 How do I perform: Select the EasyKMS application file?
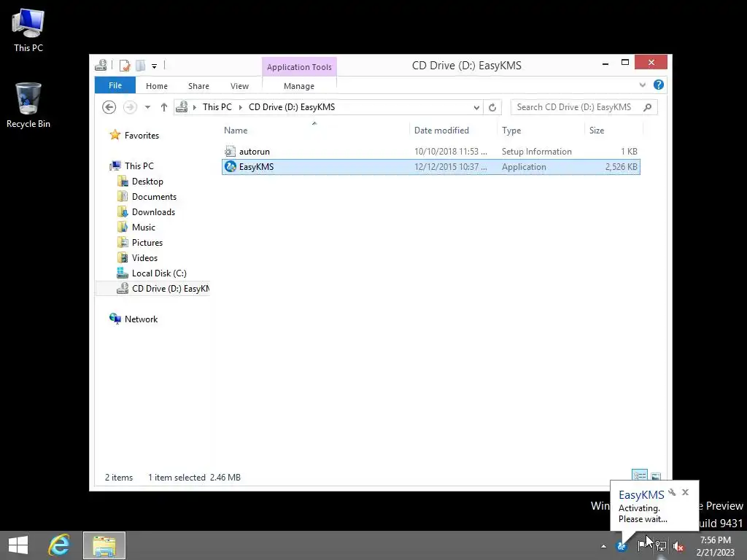(430, 167)
